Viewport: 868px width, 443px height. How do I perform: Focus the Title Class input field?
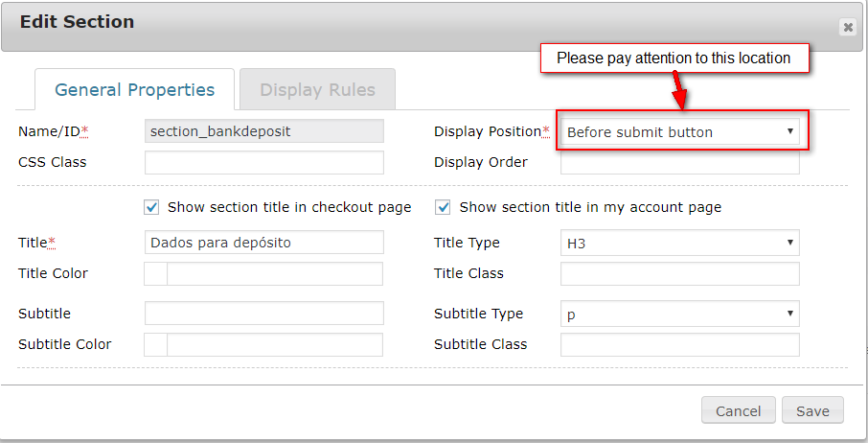point(680,274)
